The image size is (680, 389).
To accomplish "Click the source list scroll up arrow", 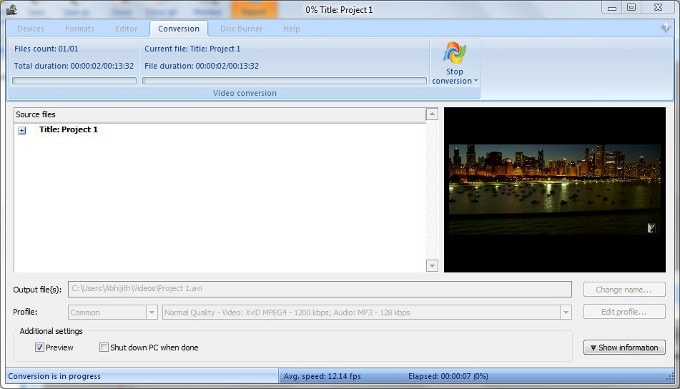I will (x=432, y=114).
